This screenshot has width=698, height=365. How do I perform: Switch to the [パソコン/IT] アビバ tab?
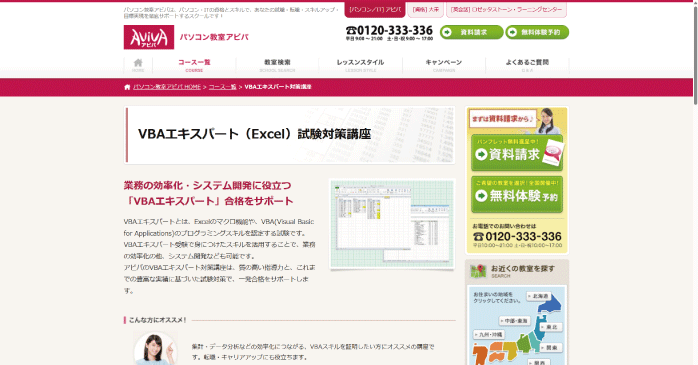[375, 9]
